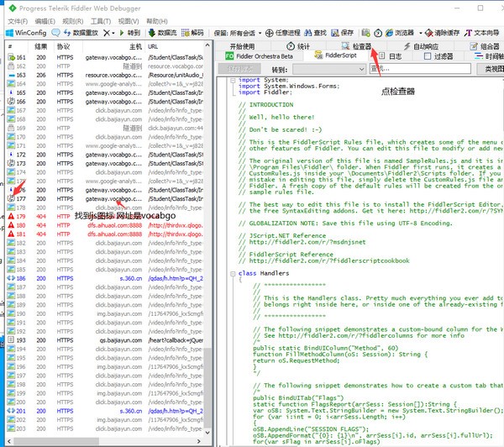
Task: Select session 179 with 404 result
Action: coord(84,216)
